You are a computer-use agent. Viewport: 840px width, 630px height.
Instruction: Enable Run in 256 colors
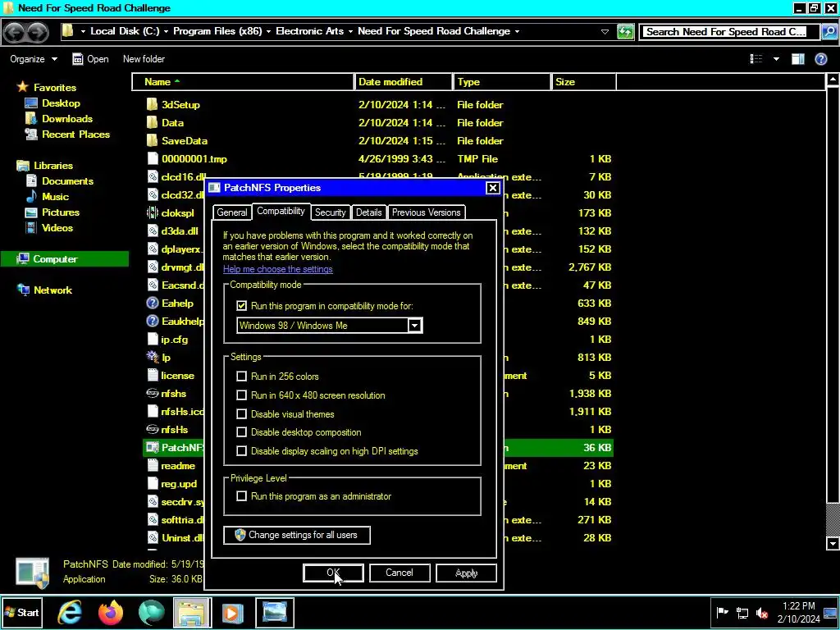[242, 377]
